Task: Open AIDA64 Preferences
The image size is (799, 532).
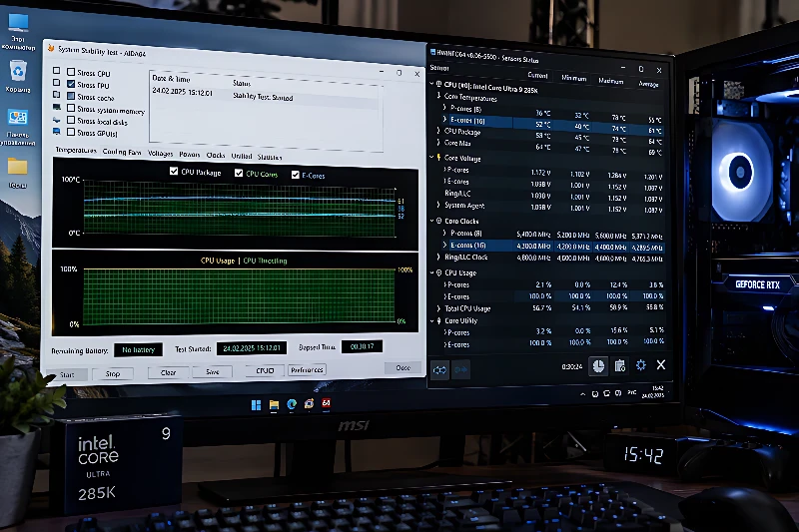Action: [x=307, y=370]
